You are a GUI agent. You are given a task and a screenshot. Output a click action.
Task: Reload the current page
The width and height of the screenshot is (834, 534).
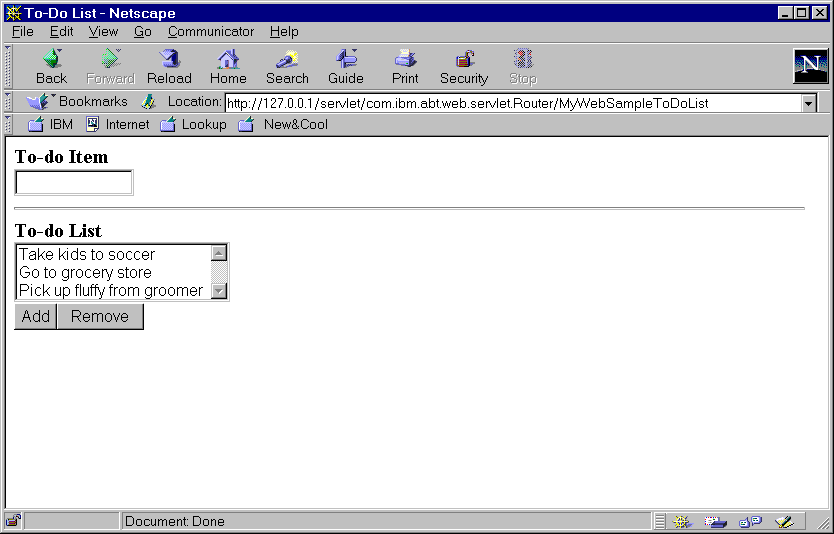point(169,65)
